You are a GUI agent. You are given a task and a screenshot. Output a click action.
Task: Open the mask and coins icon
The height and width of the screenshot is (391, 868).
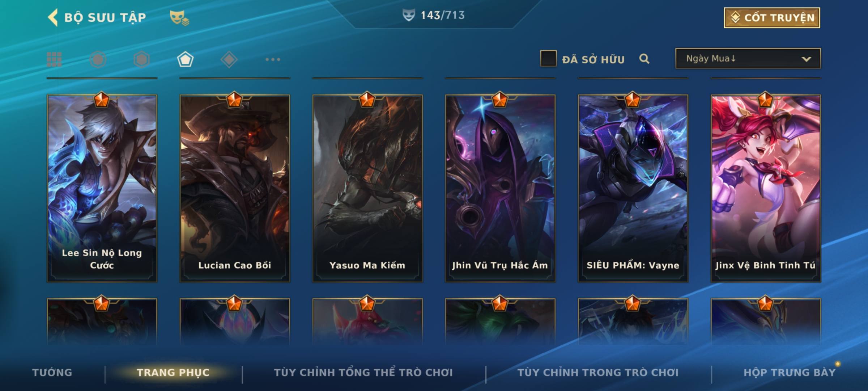(179, 18)
